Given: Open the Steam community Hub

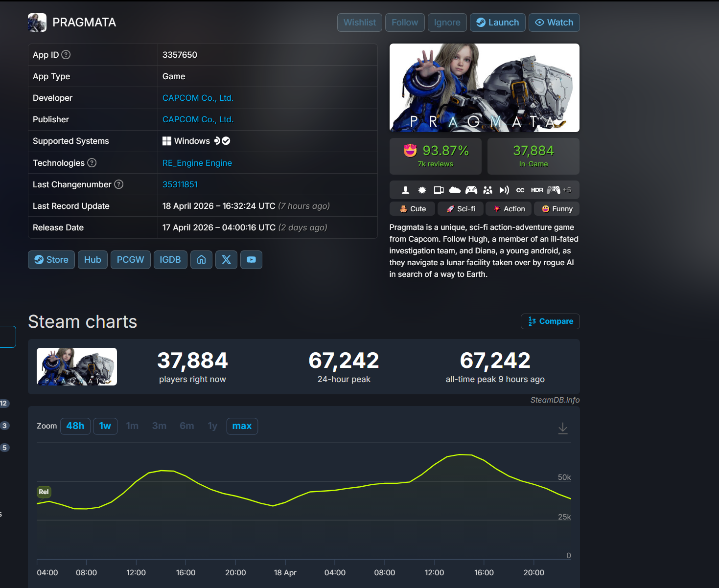Looking at the screenshot, I should click(x=93, y=260).
